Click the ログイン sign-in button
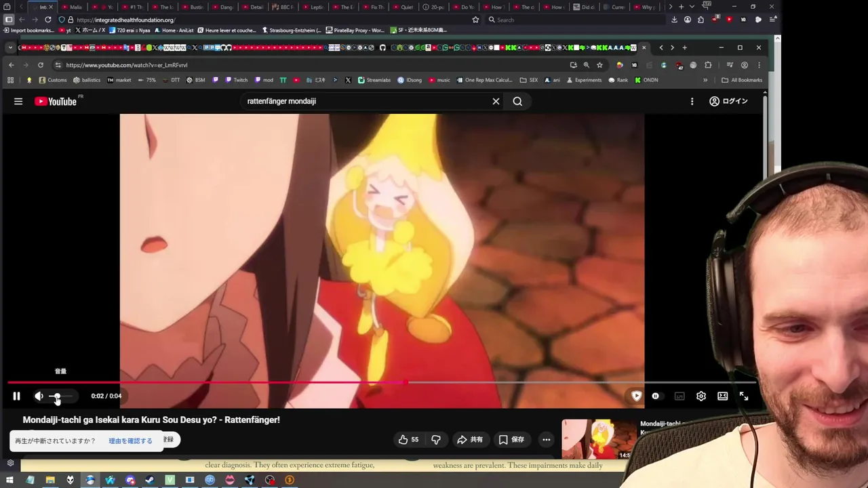This screenshot has width=868, height=488. tap(728, 101)
